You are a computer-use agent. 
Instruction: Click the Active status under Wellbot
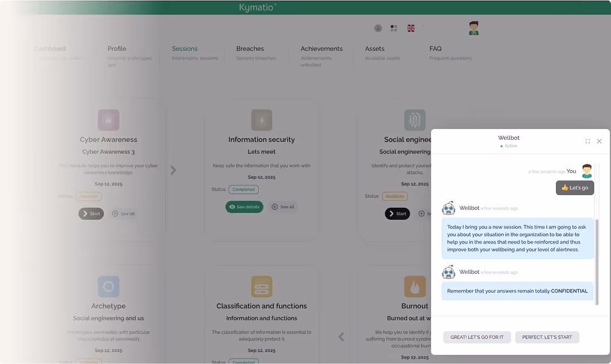click(x=509, y=146)
